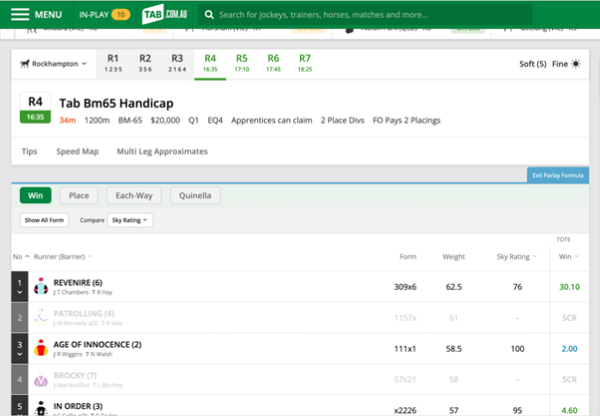Click the Soft (5) track condition

coord(532,64)
